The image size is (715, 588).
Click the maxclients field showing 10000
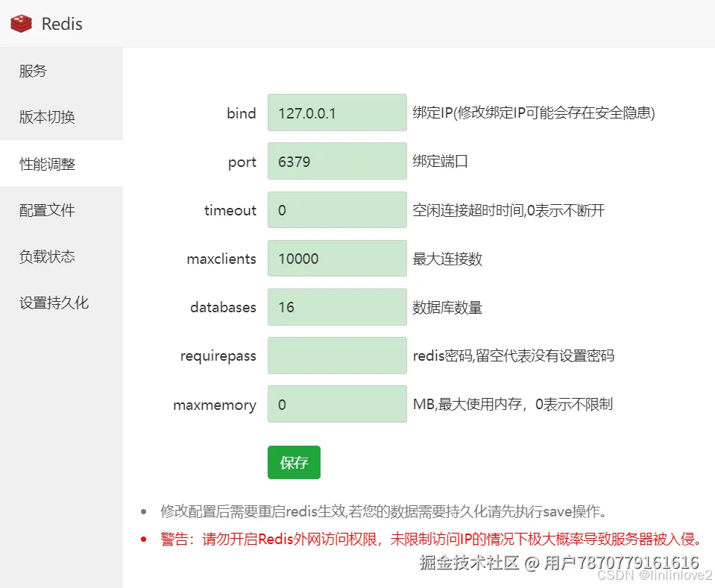click(337, 259)
